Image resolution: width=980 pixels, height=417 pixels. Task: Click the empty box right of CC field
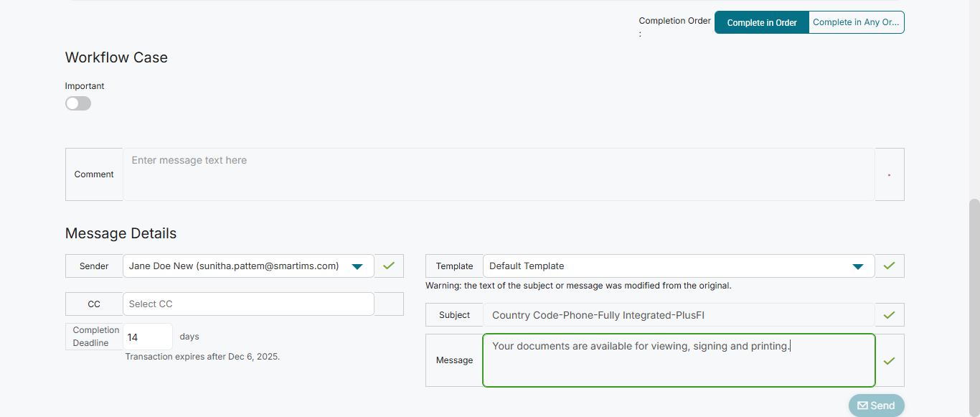click(x=389, y=304)
